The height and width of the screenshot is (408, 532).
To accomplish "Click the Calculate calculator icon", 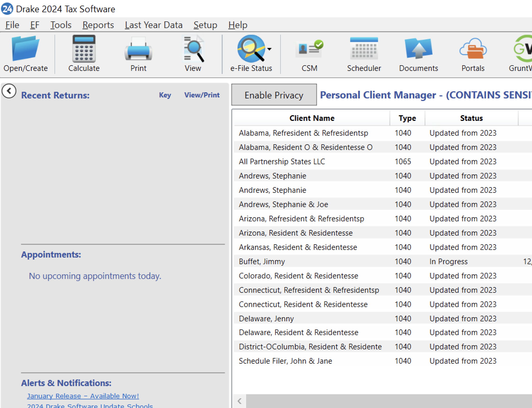I will [84, 48].
